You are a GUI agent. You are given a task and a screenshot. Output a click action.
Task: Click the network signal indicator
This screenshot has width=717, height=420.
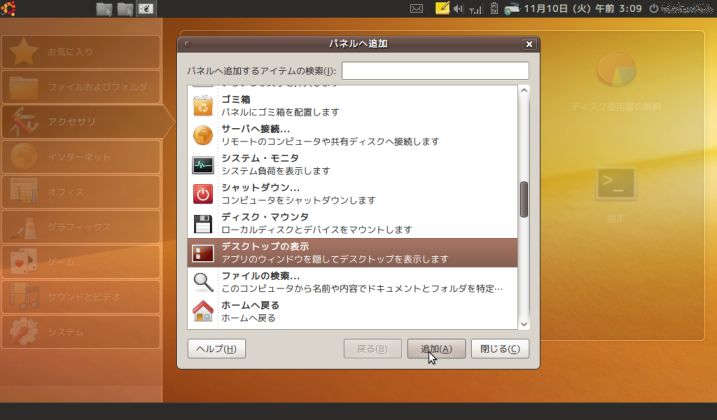coord(476,9)
